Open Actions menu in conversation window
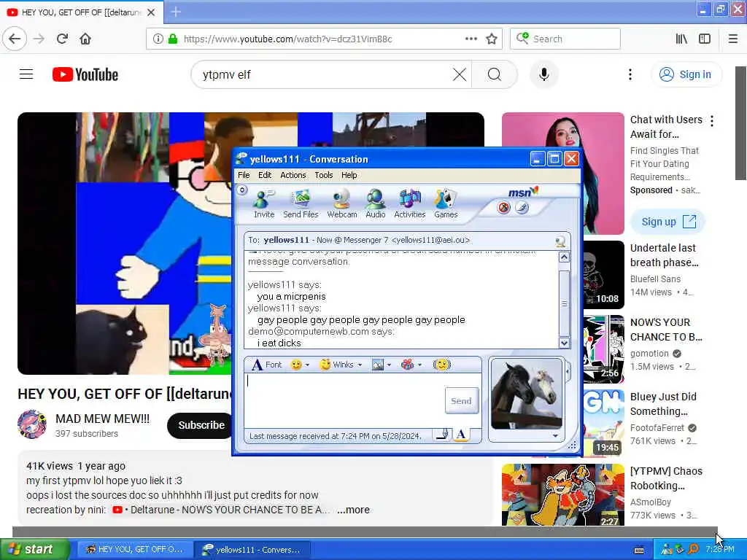The height and width of the screenshot is (560, 747). (x=293, y=175)
